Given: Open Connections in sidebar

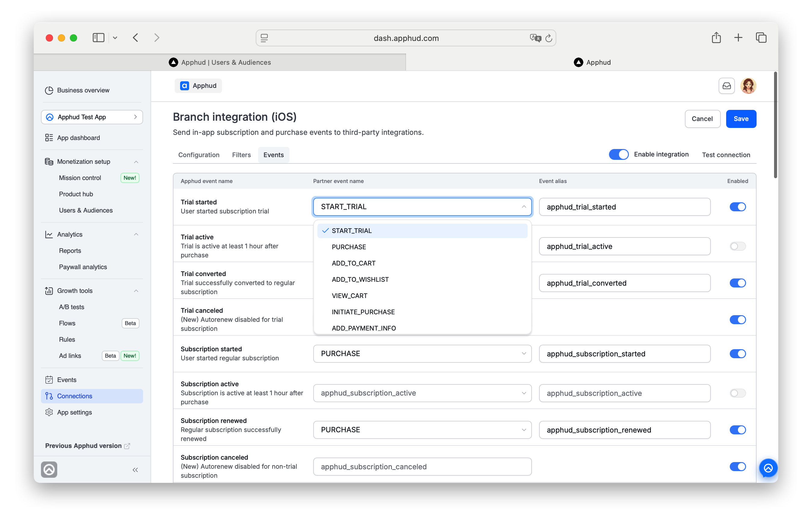Looking at the screenshot, I should pyautogui.click(x=92, y=396).
